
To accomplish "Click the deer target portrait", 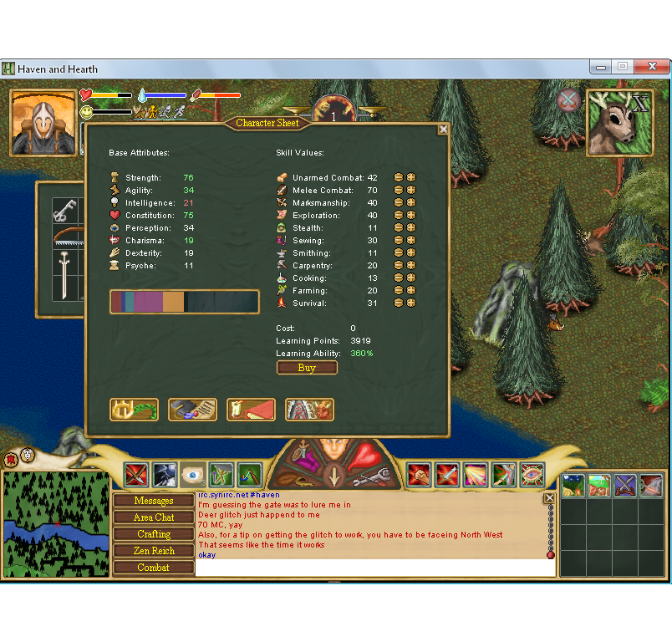I will click(619, 123).
